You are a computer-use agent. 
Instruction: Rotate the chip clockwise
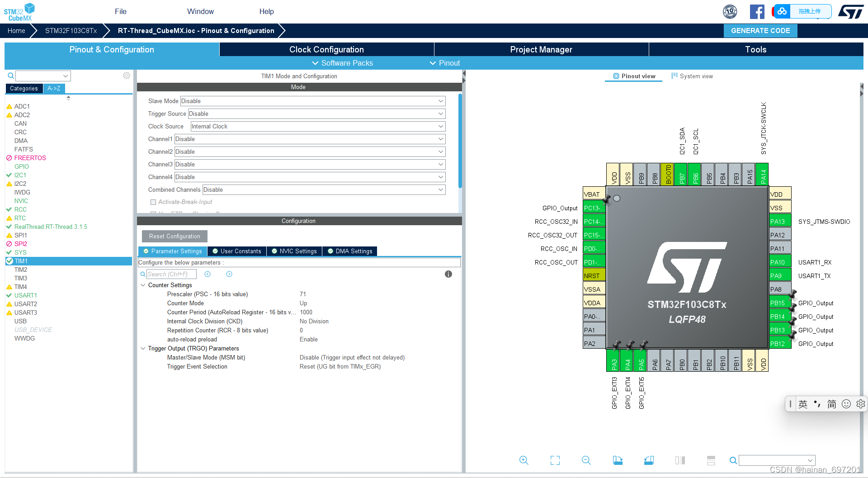point(618,460)
